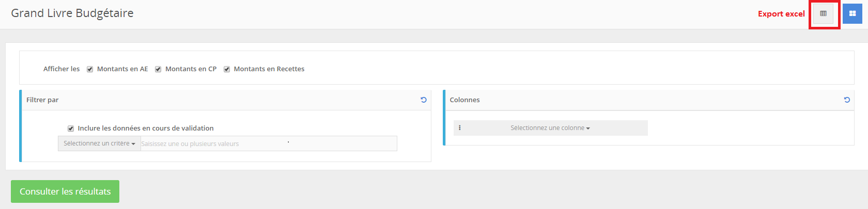Click the Grand Livre Budgétaire page title
Screen dimensions: 868x209
click(x=72, y=13)
